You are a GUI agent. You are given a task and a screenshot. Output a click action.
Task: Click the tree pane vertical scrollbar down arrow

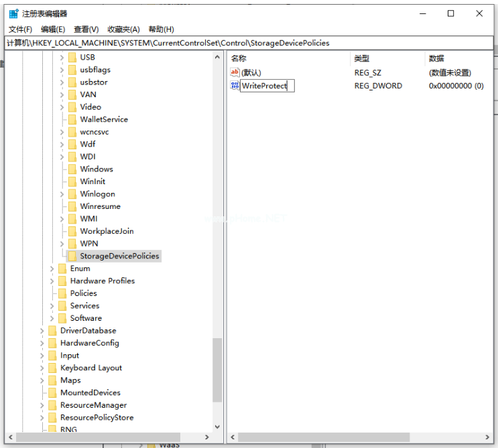(x=217, y=426)
